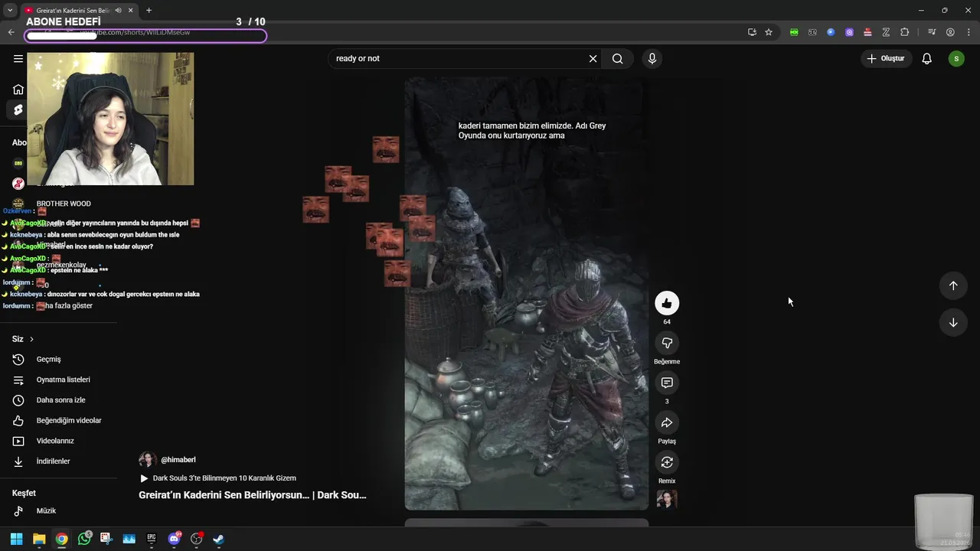Open @himaberl channel link
The height and width of the screenshot is (551, 980).
click(x=178, y=460)
